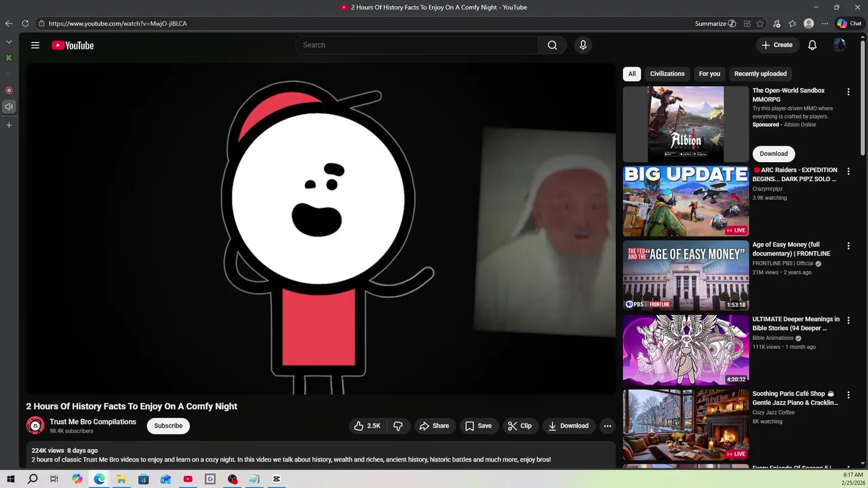Switch to the red record-icon vertical tab
868x488 pixels.
(9, 90)
